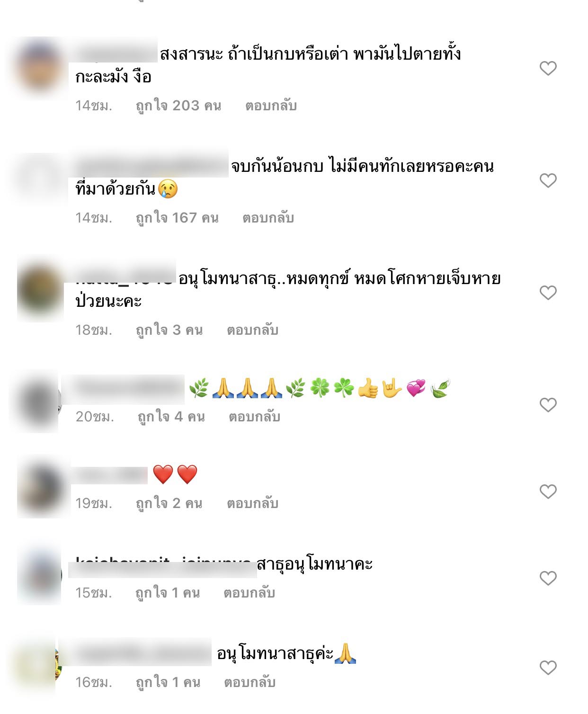Tap ตอบกลับ under the 18ชม. comment

click(252, 330)
